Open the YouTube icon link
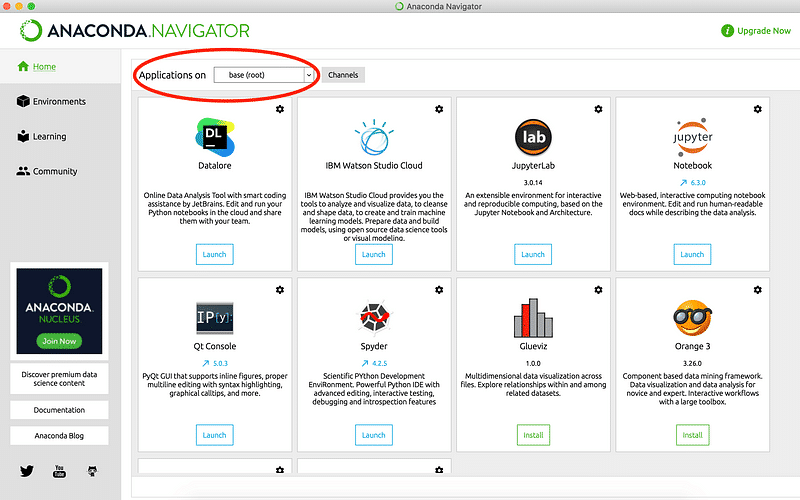This screenshot has width=800, height=500. (59, 470)
